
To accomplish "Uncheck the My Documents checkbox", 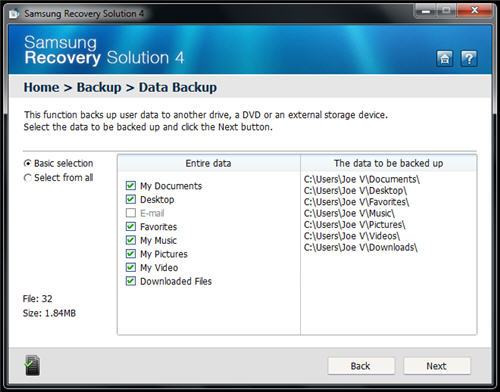I will click(x=131, y=185).
